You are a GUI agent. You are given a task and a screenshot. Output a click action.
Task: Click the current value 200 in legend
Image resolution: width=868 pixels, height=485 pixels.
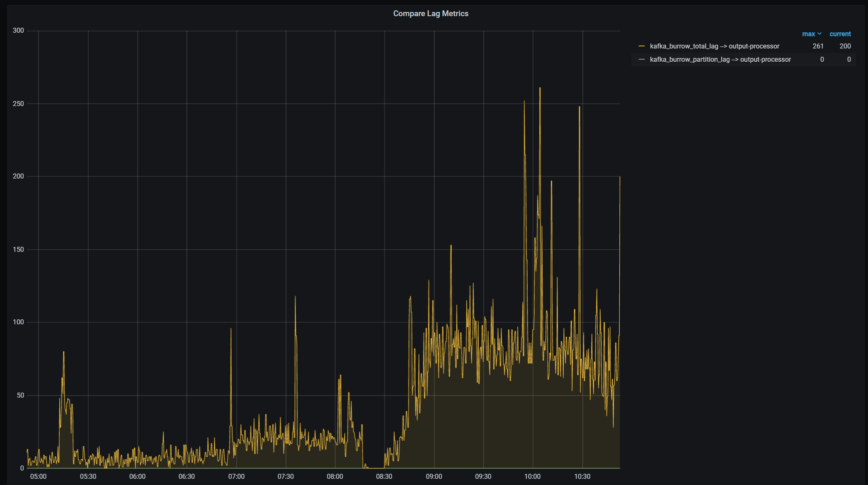click(x=845, y=46)
